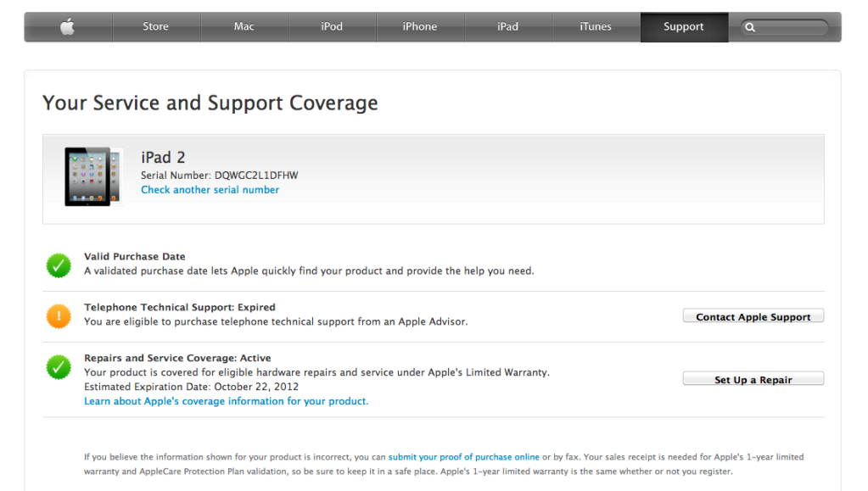Open the Store tab in the navigation bar
The image size is (868, 491).
click(155, 27)
